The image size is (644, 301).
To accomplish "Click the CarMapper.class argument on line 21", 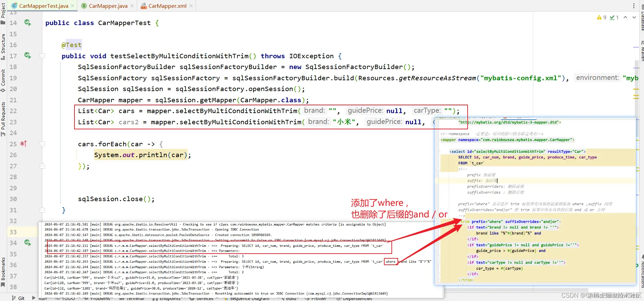I will click(x=271, y=100).
